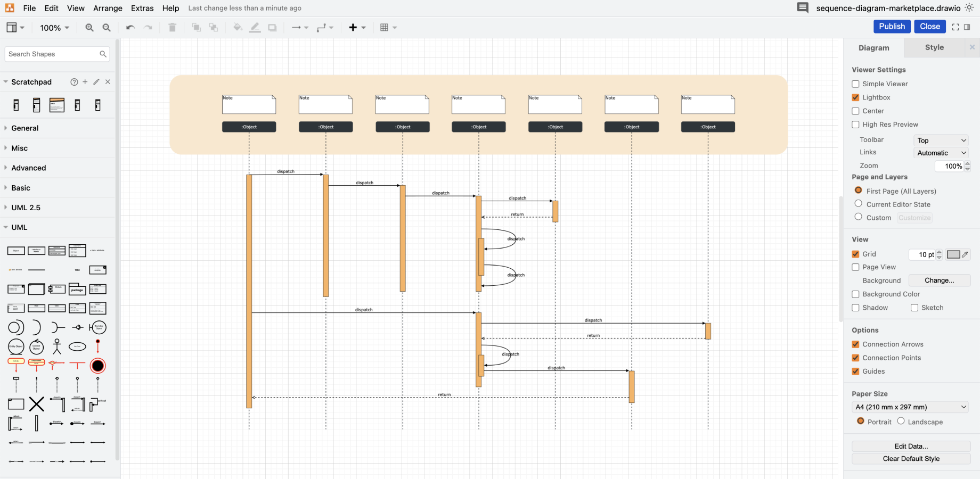Switch to the Style tab

[934, 47]
